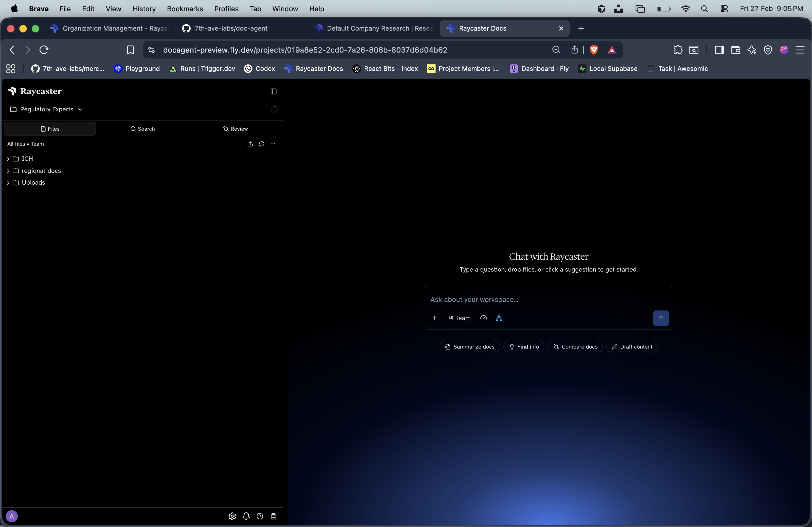This screenshot has height=527, width=812.
Task: Refresh the file list with the refresh icon
Action: pyautogui.click(x=261, y=144)
